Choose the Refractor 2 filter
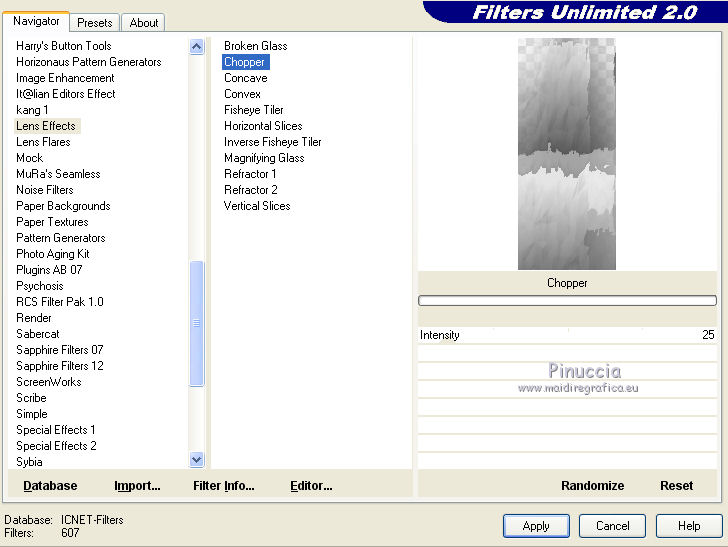 [251, 190]
